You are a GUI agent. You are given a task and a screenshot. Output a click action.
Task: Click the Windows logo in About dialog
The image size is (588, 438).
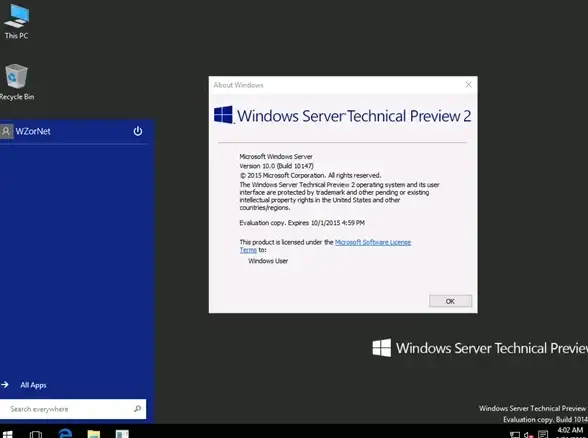coord(224,115)
